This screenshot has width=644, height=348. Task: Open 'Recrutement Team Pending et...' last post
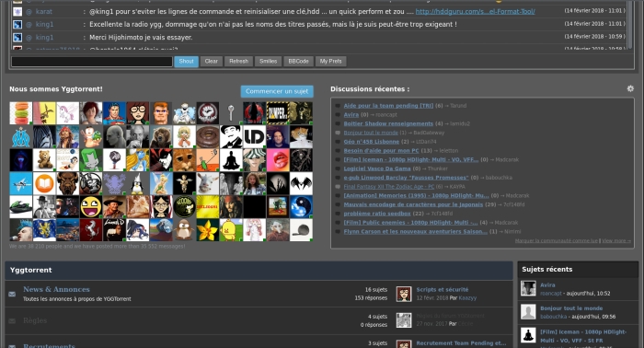pyautogui.click(x=461, y=343)
